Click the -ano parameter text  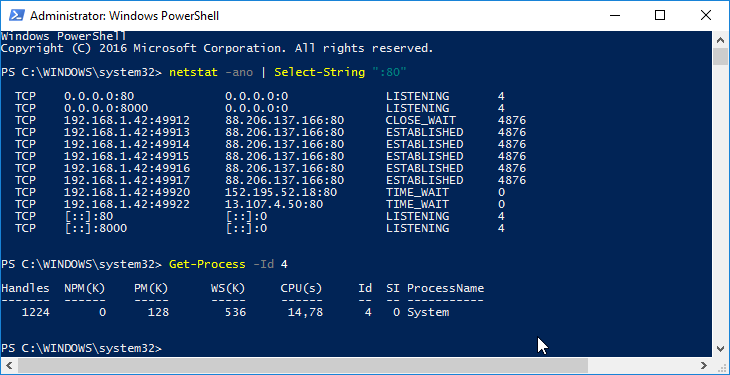(239, 73)
